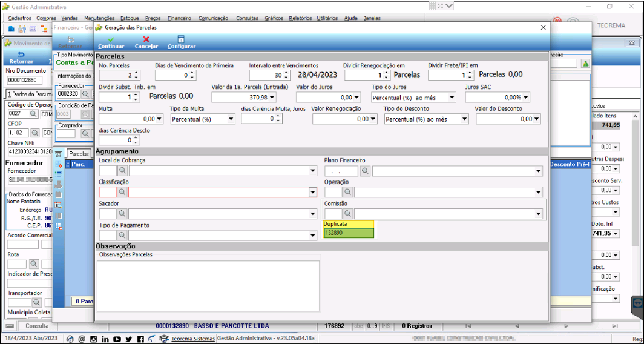The width and height of the screenshot is (644, 344).
Task: Click the Tipo de Pagamento lookup magnifier
Action: 122,235
